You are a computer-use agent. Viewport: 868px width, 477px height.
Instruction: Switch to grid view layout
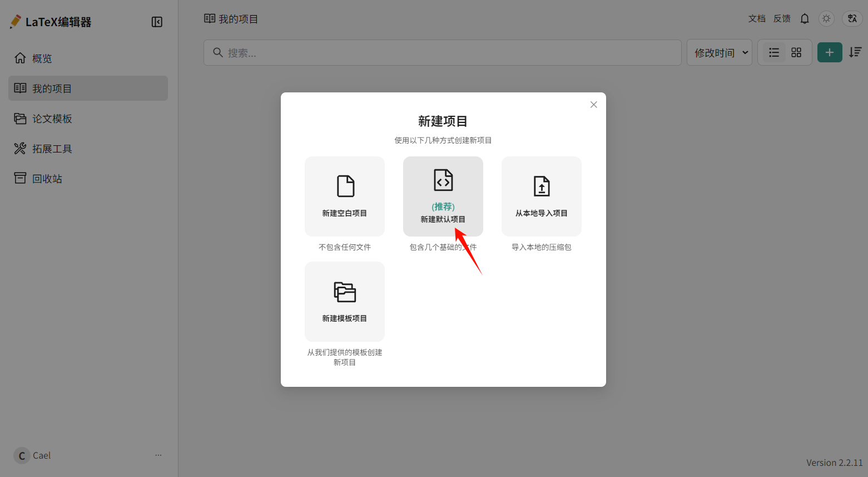pyautogui.click(x=796, y=52)
